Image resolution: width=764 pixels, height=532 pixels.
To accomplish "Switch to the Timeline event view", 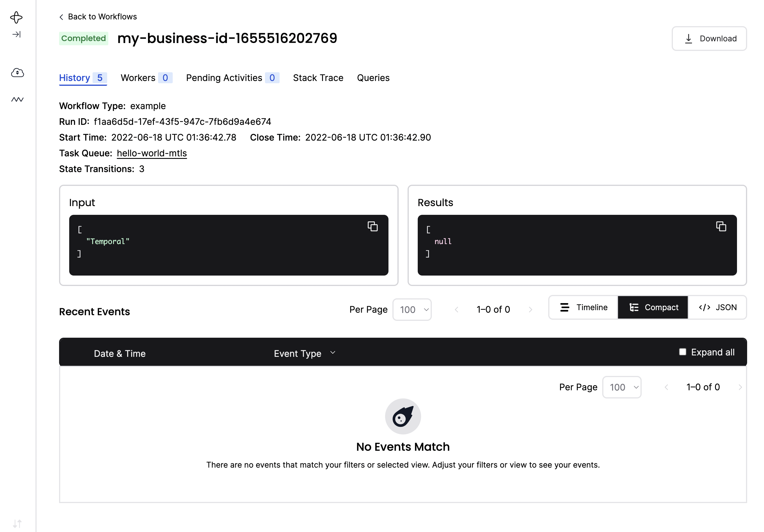I will click(584, 307).
